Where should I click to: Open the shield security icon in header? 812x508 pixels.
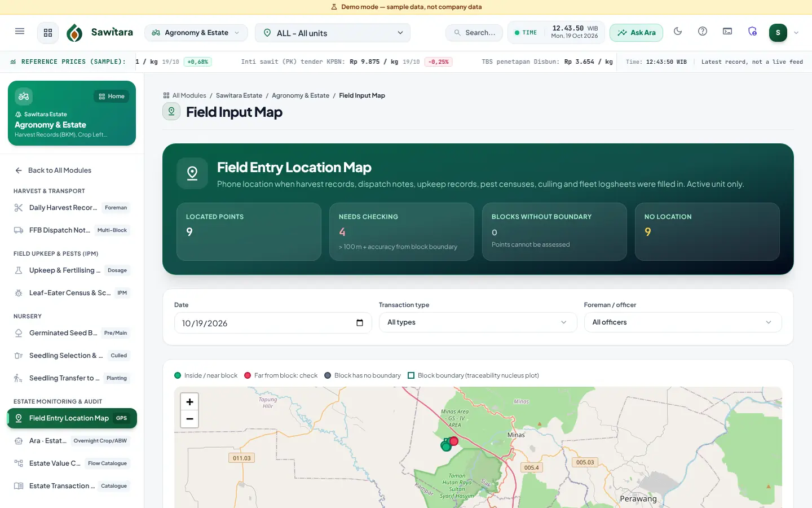tap(752, 32)
